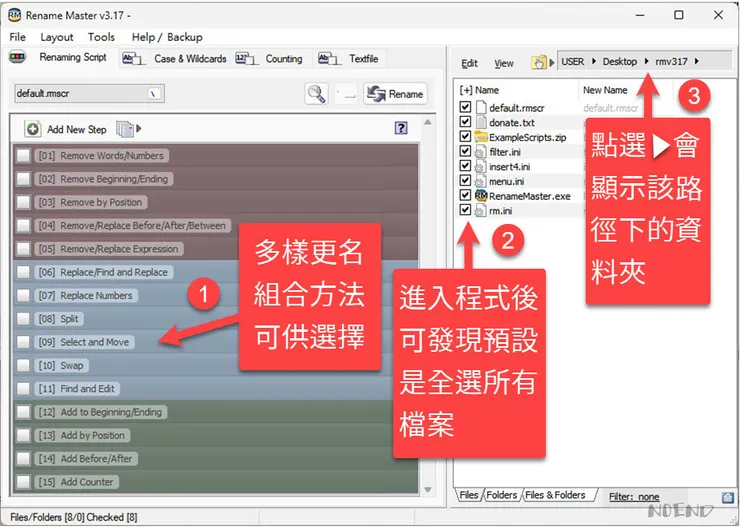The image size is (740, 527).
Task: Toggle the [+] column selector
Action: click(466, 90)
